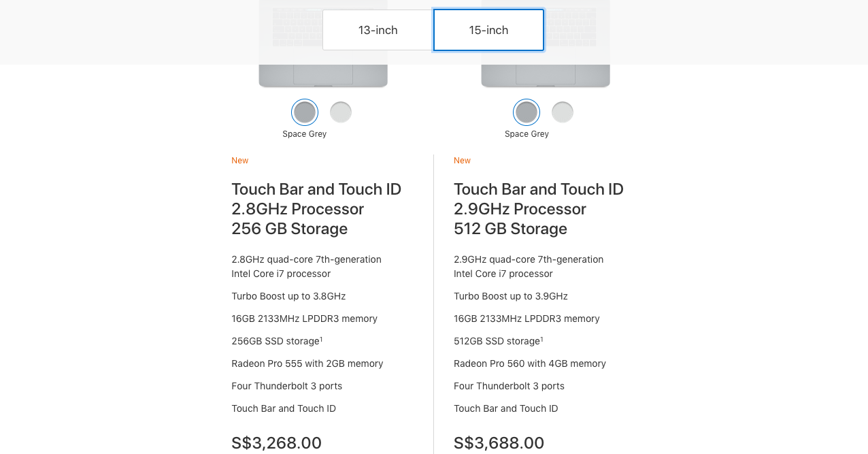Click the 2.8GHz Processor 256 GB heading
This screenshot has width=868, height=454.
point(316,209)
